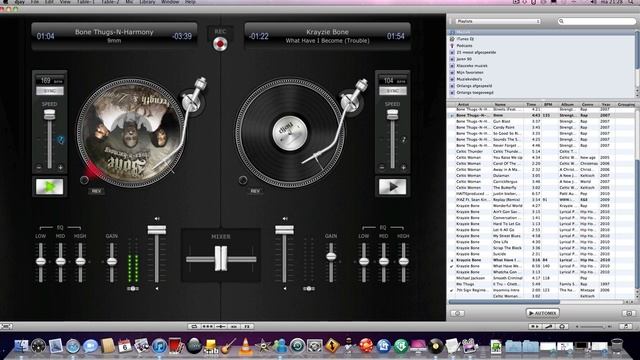Select the Gun Blast track row

point(541,121)
